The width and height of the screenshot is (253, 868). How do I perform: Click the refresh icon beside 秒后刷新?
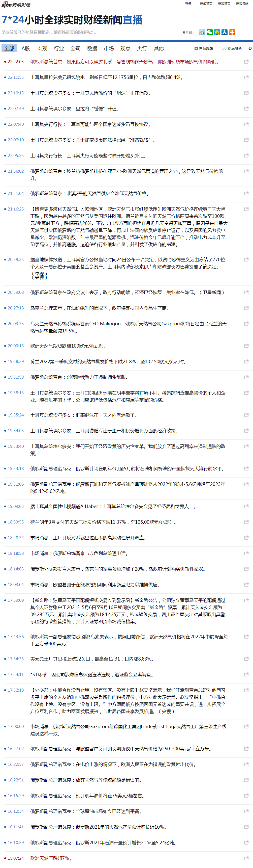(x=250, y=48)
